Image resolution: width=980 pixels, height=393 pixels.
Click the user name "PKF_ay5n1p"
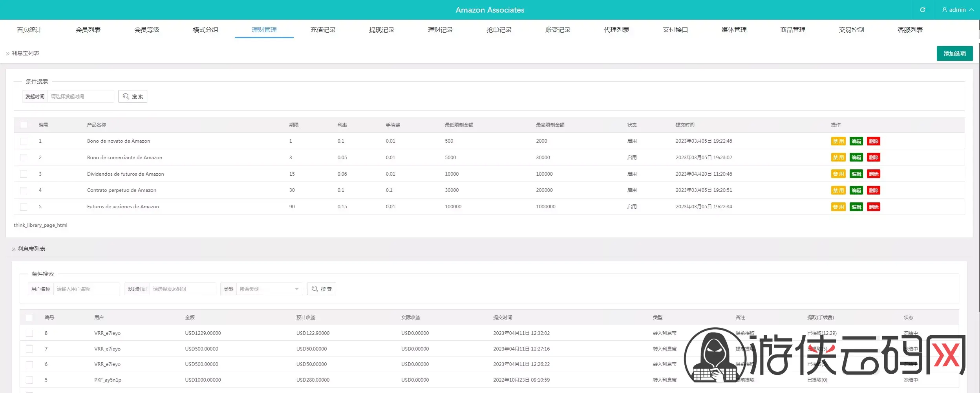(x=108, y=380)
